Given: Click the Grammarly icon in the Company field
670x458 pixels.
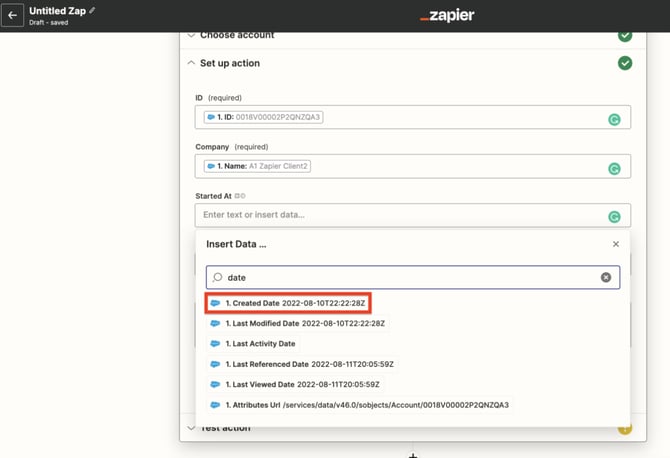Looking at the screenshot, I should [x=615, y=168].
